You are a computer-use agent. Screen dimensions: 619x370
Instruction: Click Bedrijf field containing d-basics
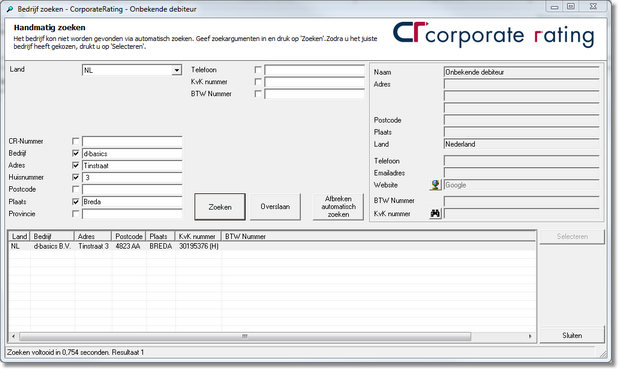pos(132,154)
